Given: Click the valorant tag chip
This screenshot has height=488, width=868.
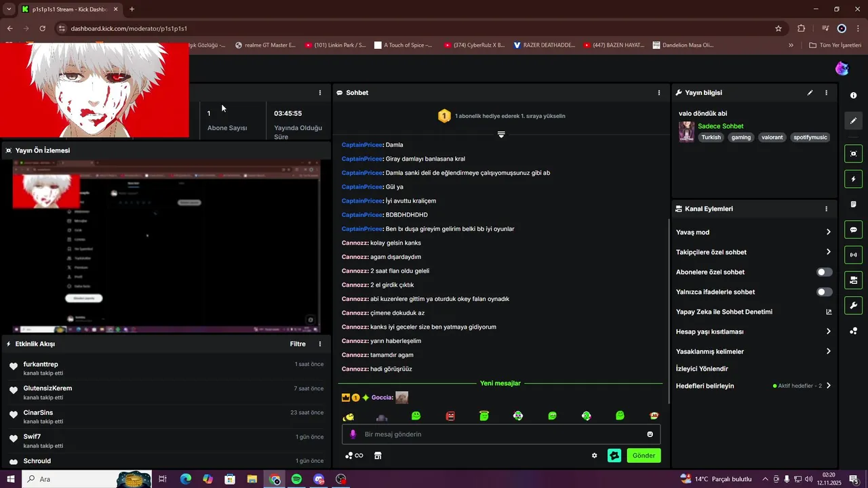Looking at the screenshot, I should [x=772, y=137].
